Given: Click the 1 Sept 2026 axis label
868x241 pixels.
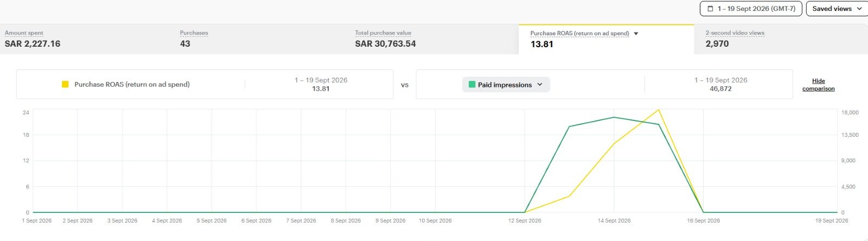Looking at the screenshot, I should coord(37,221).
